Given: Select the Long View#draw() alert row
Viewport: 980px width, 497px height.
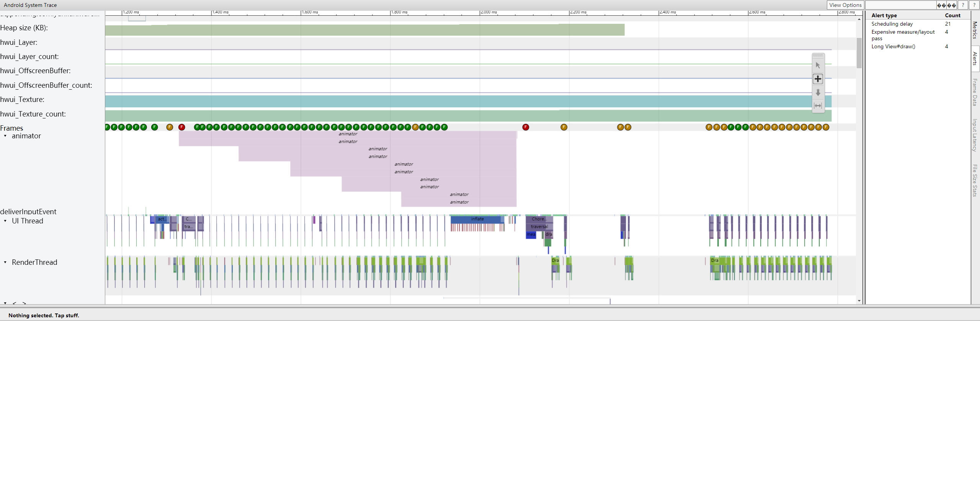Looking at the screenshot, I should (x=893, y=47).
